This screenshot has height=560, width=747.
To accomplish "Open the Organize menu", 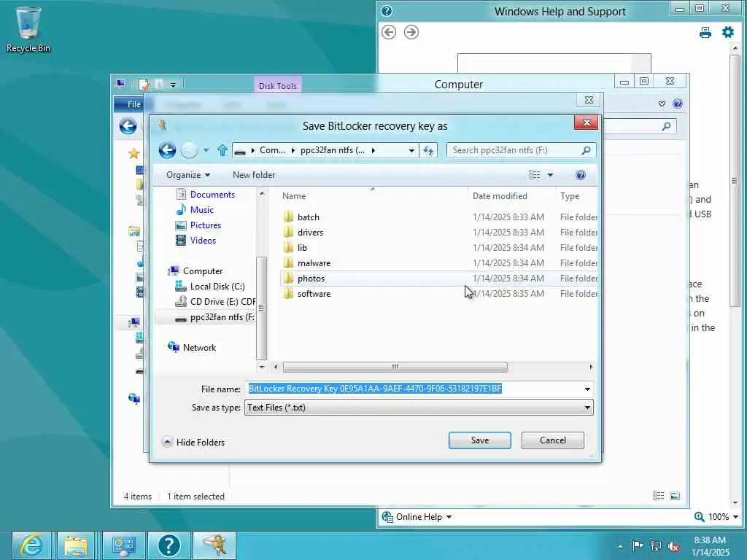I will point(188,175).
